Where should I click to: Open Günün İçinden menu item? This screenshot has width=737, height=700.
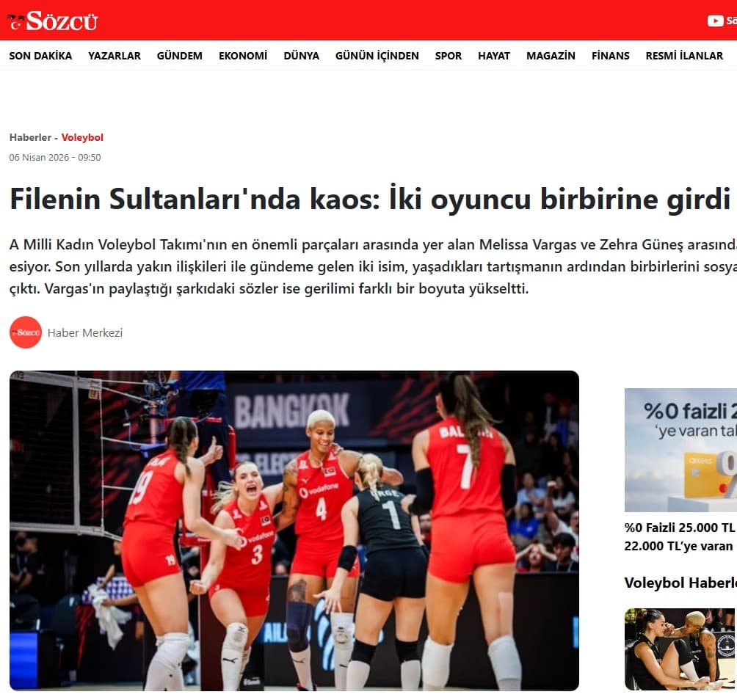point(377,56)
